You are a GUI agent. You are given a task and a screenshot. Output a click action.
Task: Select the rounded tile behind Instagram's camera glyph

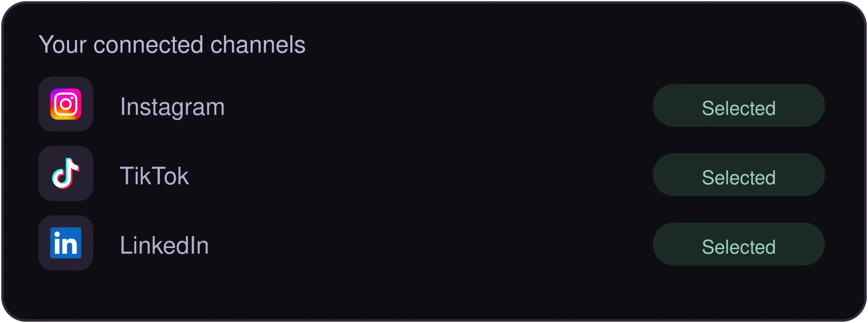pyautogui.click(x=66, y=104)
